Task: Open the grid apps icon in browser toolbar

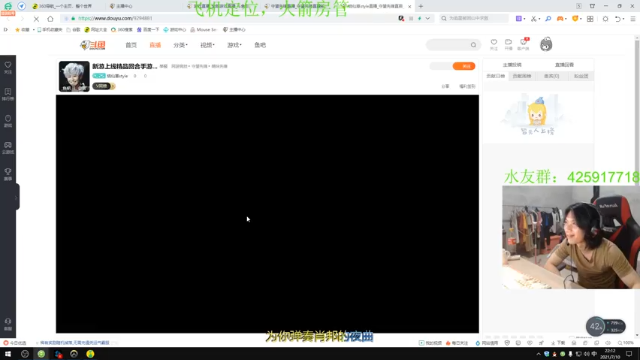Action: pos(590,19)
